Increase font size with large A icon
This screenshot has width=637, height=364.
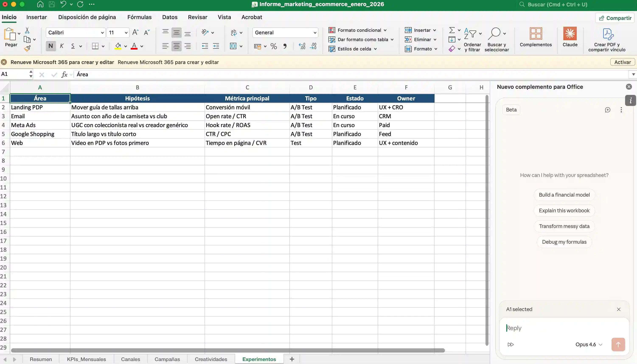[135, 32]
